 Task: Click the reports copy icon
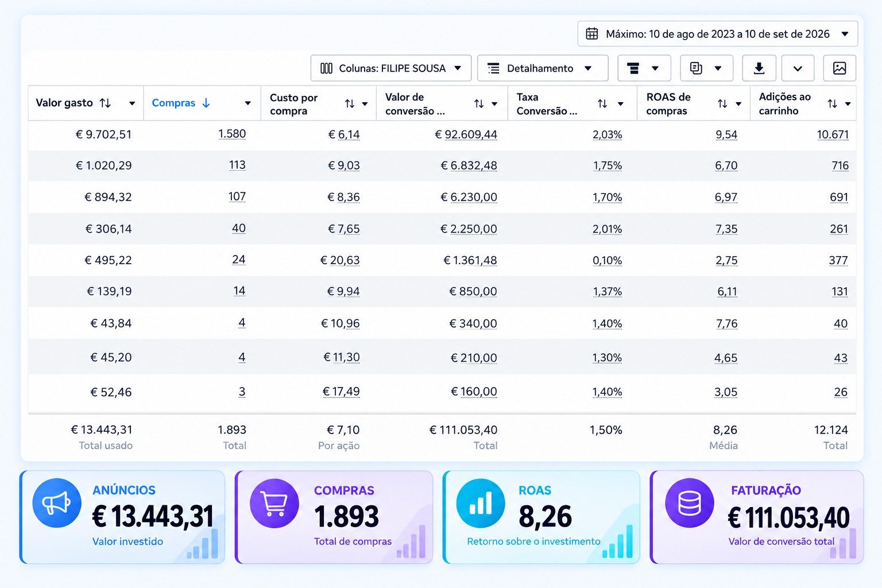coord(696,68)
